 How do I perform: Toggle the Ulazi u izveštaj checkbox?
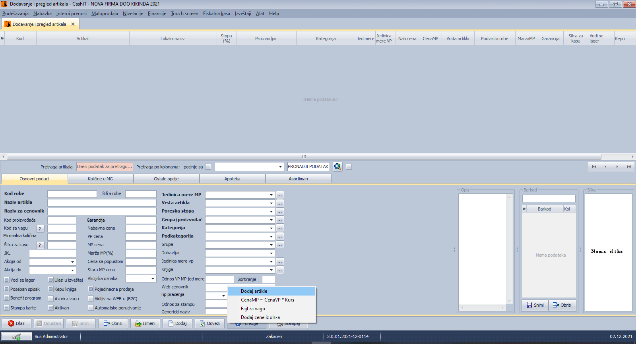coord(51,280)
